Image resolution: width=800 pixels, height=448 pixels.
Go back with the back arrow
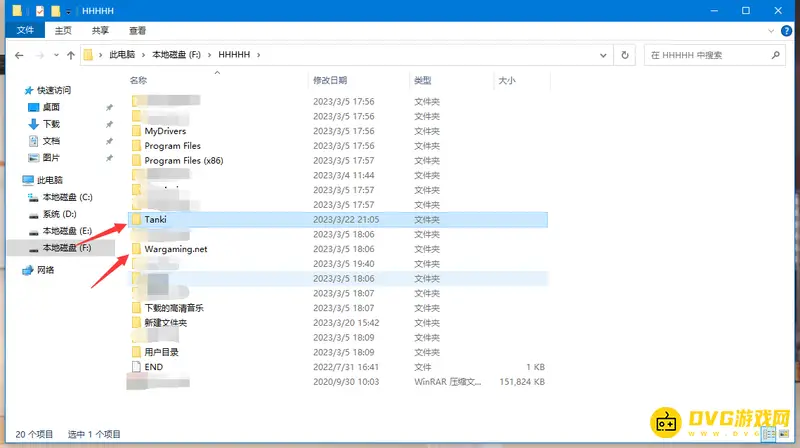coord(19,55)
